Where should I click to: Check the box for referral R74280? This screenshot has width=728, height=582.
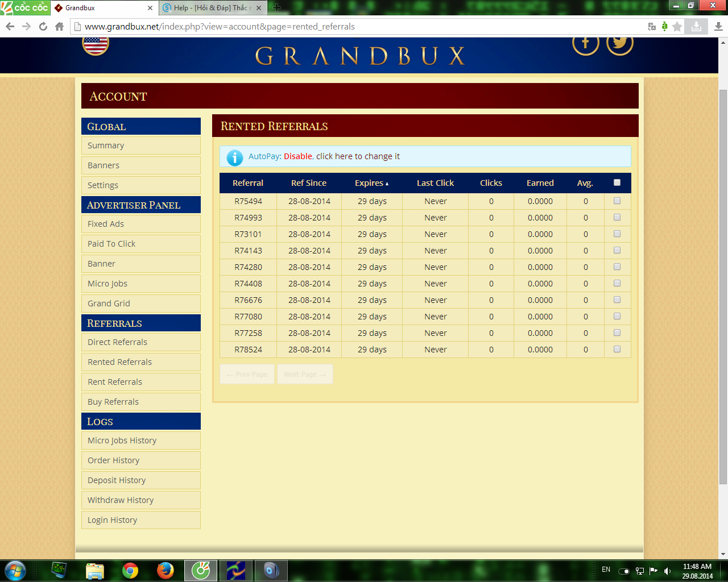point(617,267)
